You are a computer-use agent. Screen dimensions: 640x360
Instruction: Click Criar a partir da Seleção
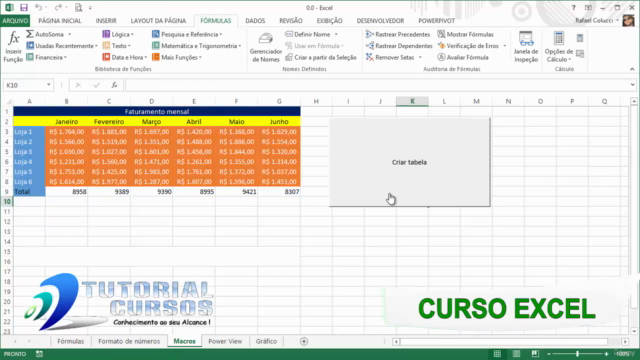point(321,58)
